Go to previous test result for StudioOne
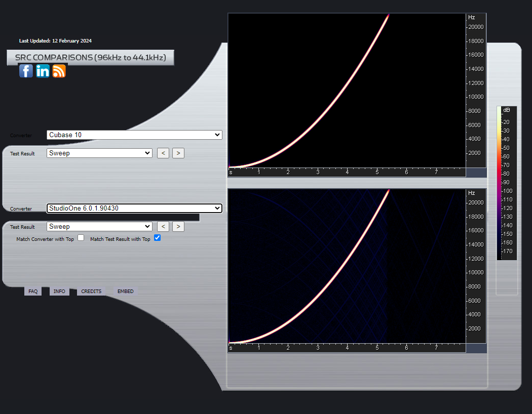The image size is (532, 414). click(163, 227)
